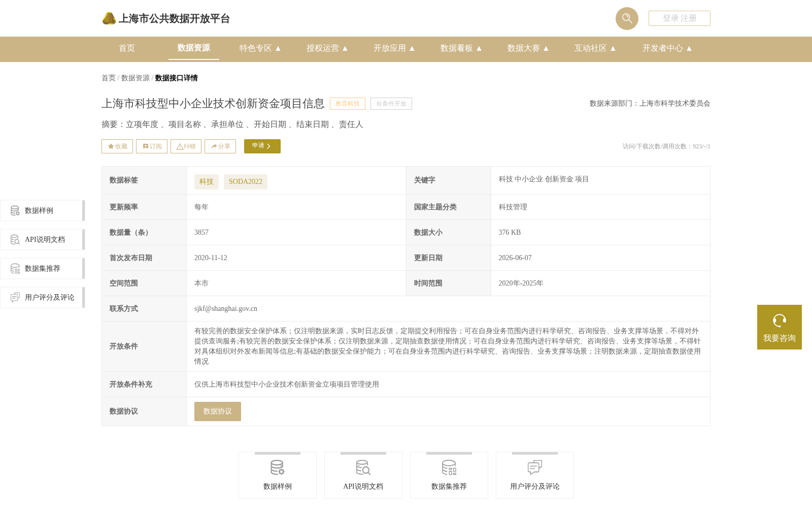812x508 pixels.
Task: Click the sidebar 数据集推荐 label
Action: [43, 268]
